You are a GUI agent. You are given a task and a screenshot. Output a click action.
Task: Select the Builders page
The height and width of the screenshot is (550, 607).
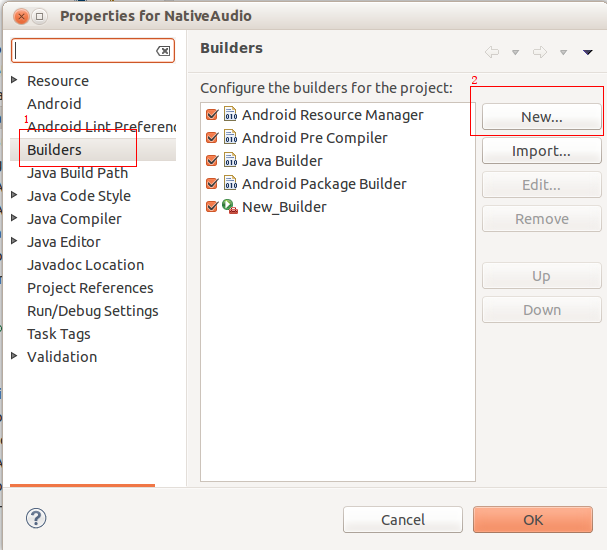tap(54, 150)
